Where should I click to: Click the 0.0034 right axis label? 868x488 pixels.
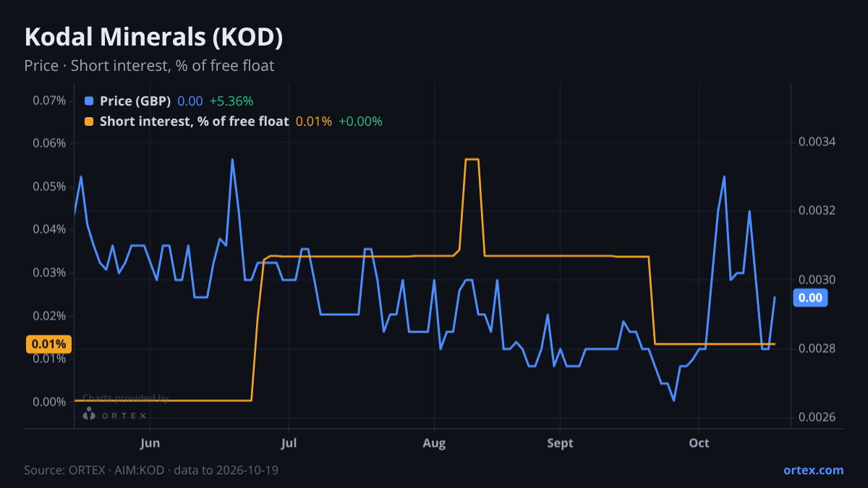pyautogui.click(x=817, y=141)
